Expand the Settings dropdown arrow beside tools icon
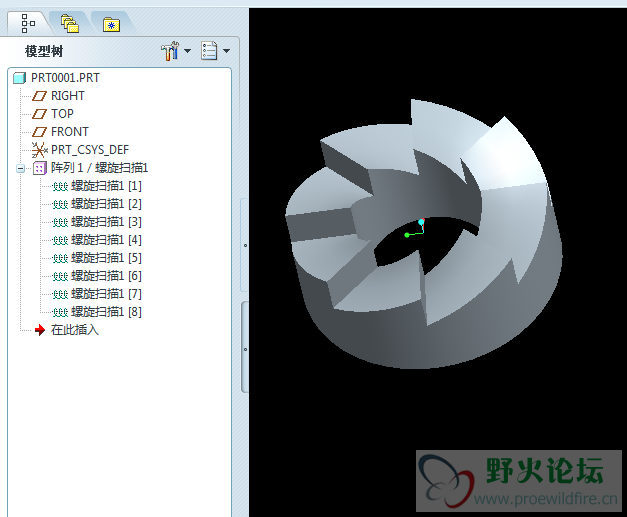The width and height of the screenshot is (627, 517). point(187,51)
